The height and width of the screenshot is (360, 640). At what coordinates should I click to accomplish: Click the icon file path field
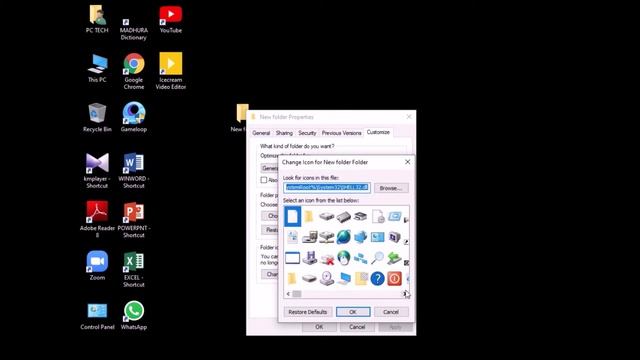(327, 188)
